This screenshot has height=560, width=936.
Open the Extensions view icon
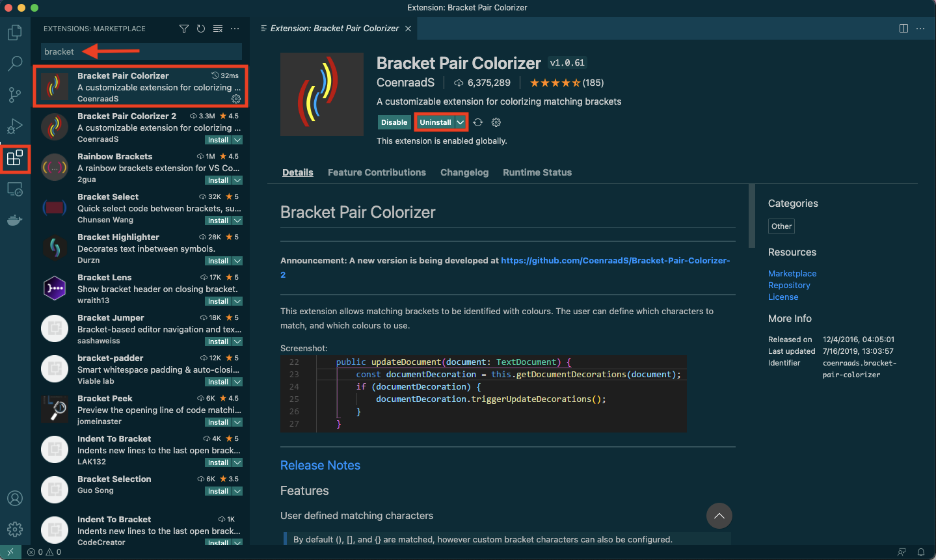pos(15,158)
